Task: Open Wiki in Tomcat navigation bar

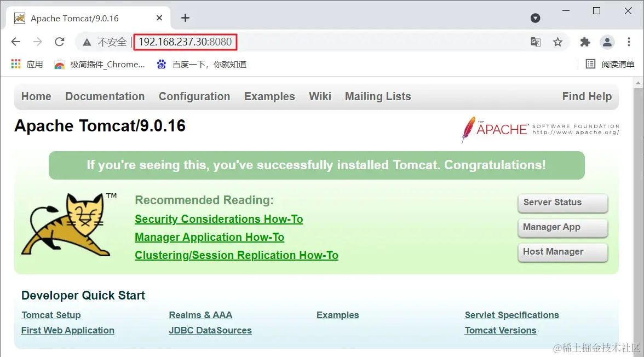Action: (x=320, y=96)
